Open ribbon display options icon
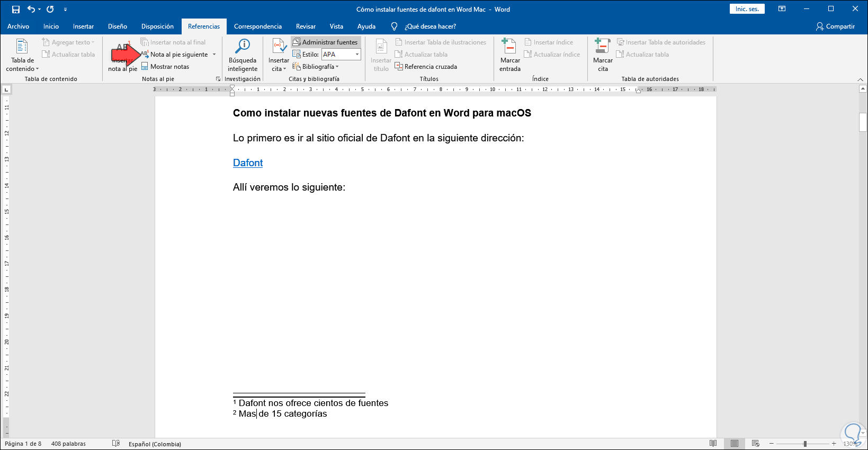 [x=782, y=9]
